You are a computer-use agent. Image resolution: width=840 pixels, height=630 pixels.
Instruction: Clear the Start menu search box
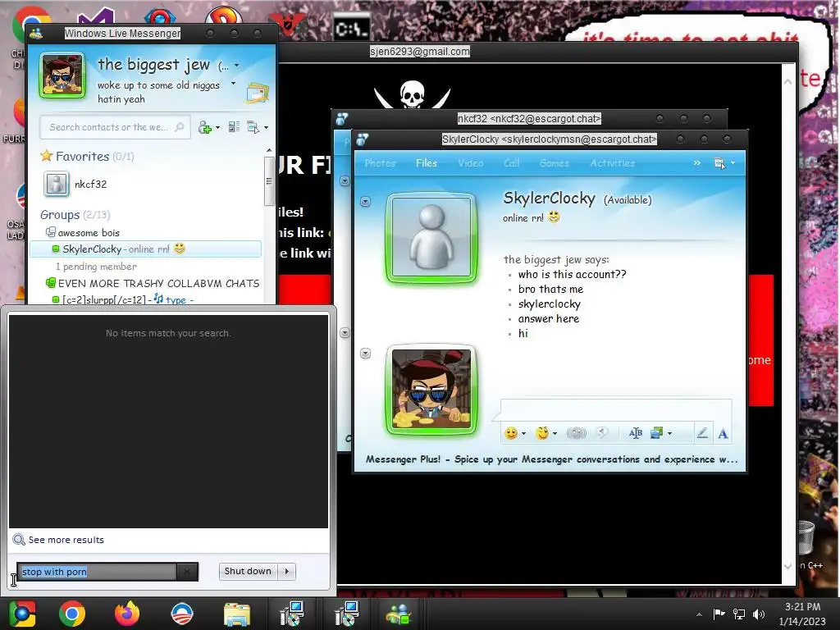(187, 572)
